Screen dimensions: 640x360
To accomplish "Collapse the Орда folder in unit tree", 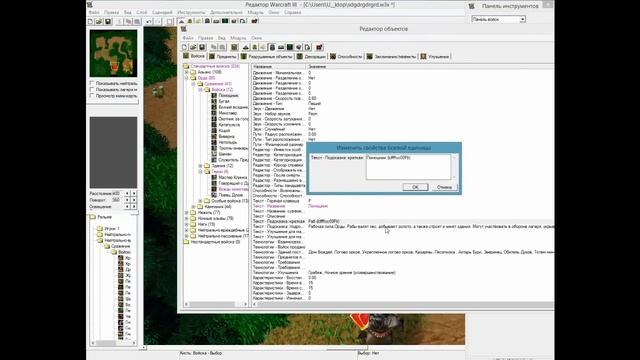I will [x=187, y=78].
